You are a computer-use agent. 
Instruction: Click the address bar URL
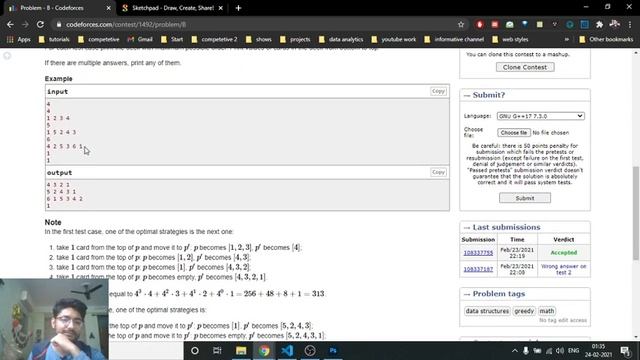[x=126, y=24]
